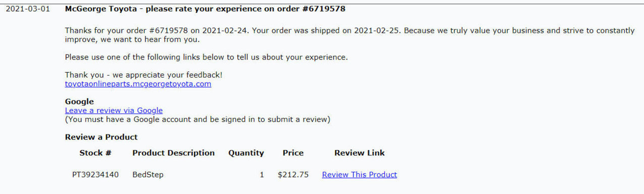Click the bold Google section heading
This screenshot has height=194, width=644.
(79, 102)
